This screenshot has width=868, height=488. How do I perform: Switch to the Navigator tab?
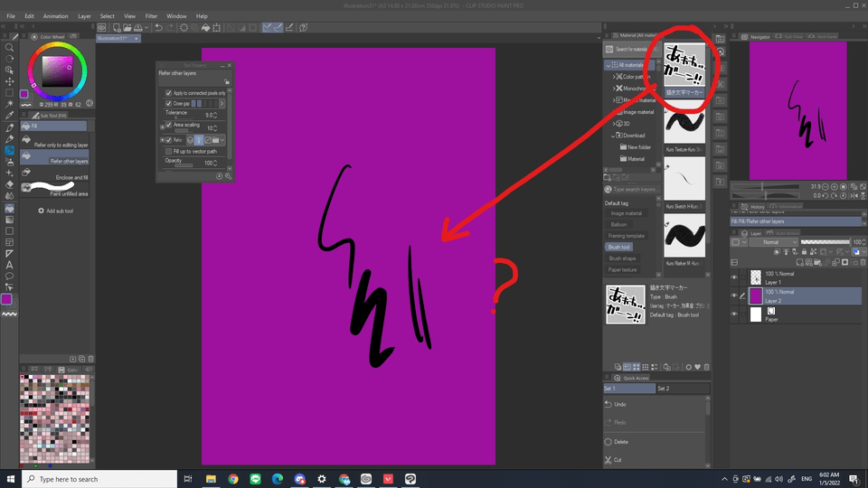click(x=756, y=36)
